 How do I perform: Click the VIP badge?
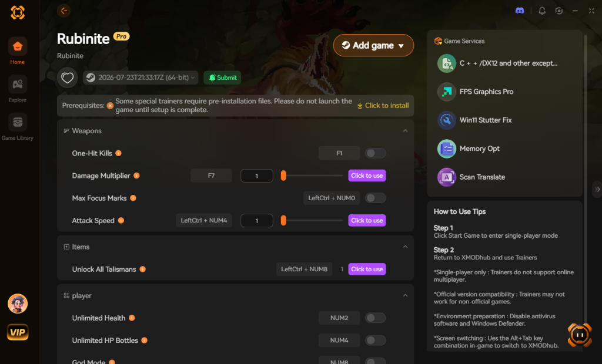[18, 332]
